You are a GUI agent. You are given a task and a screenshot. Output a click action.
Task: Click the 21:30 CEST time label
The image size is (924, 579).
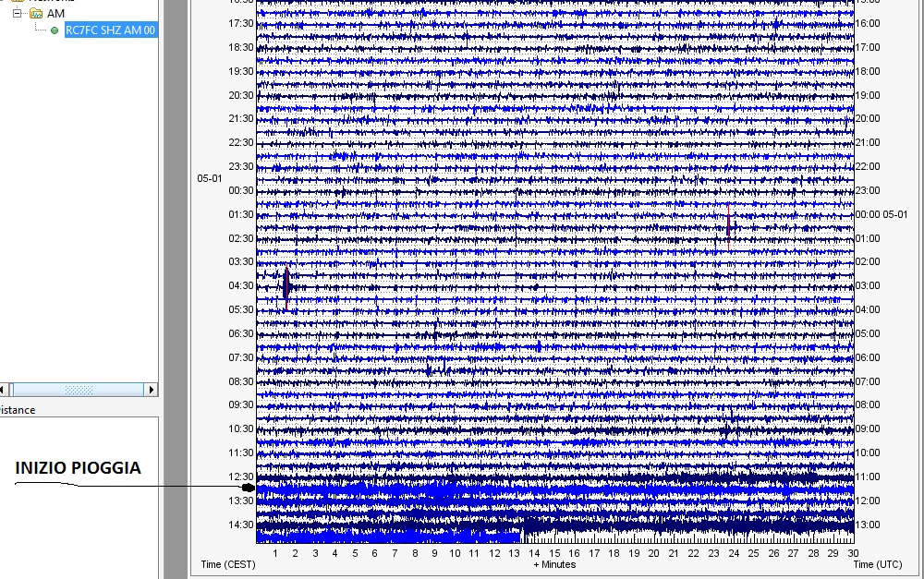pos(241,118)
